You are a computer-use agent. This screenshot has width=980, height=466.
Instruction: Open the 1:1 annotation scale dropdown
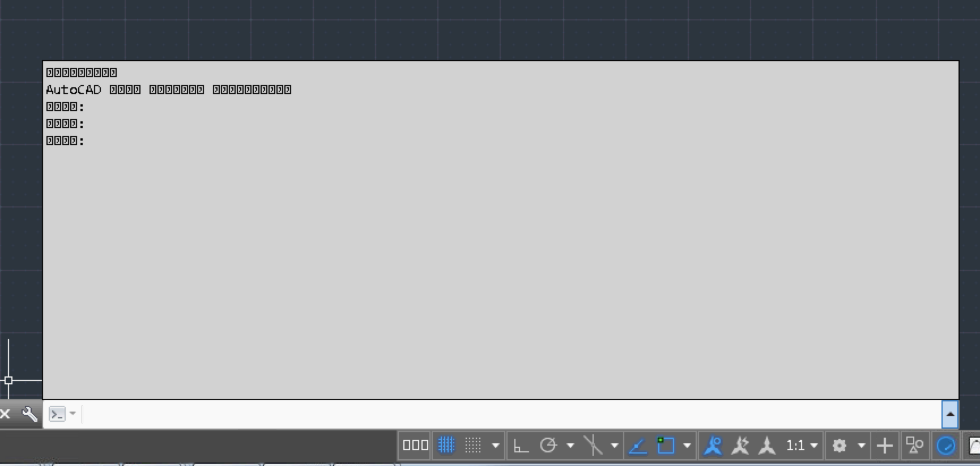coord(802,446)
